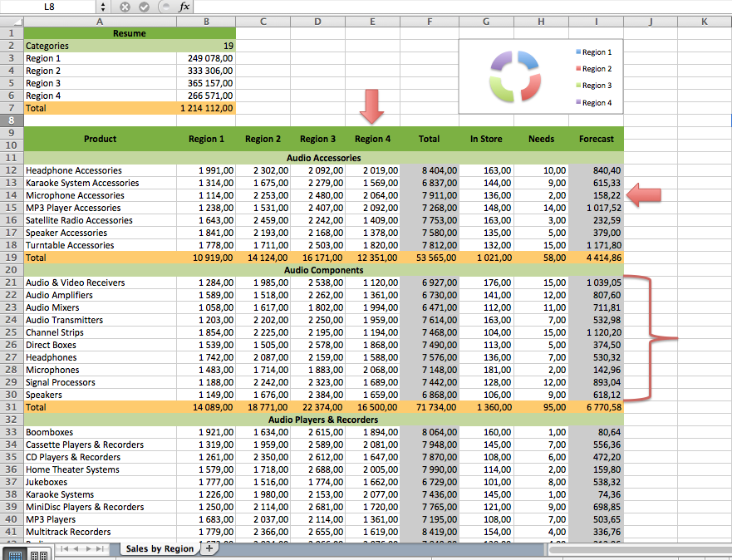
Task: Select column F header
Action: tap(429, 22)
